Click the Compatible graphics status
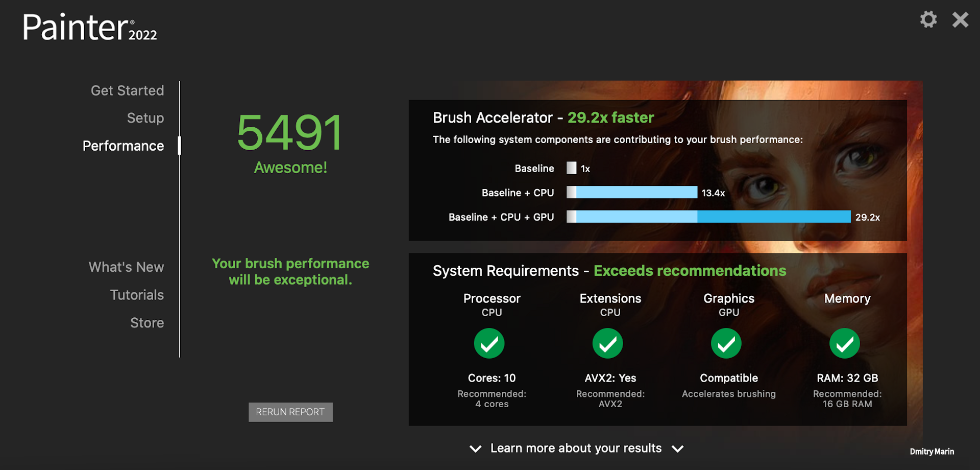This screenshot has width=980, height=470. point(728,378)
